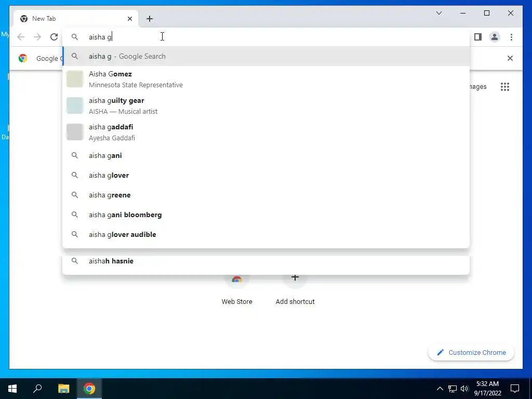Open Customize Chrome
Image resolution: width=532 pixels, height=399 pixels.
[x=471, y=353]
